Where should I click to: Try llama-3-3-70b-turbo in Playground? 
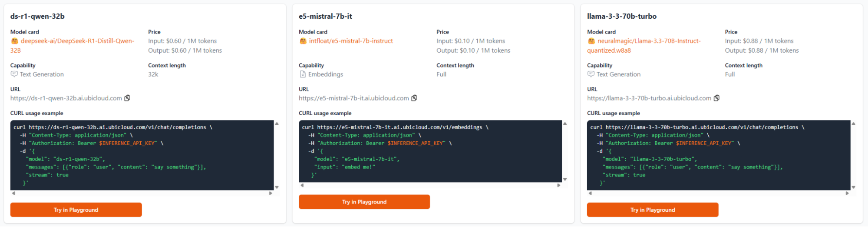pos(653,210)
